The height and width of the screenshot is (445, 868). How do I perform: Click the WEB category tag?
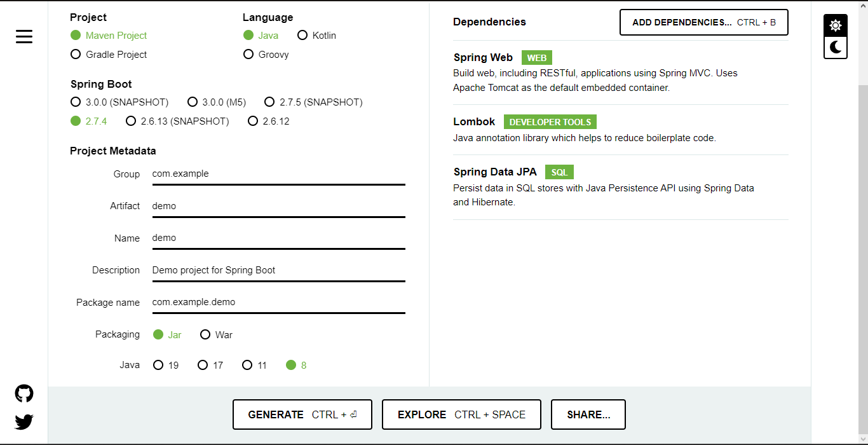pos(537,58)
